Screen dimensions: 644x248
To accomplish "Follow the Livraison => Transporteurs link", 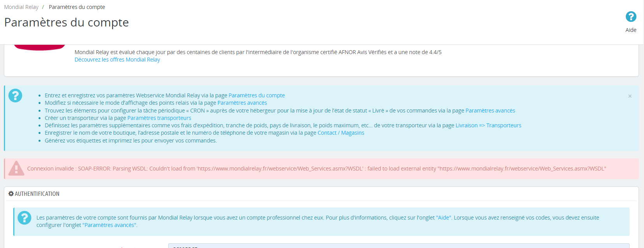I will pyautogui.click(x=488, y=125).
